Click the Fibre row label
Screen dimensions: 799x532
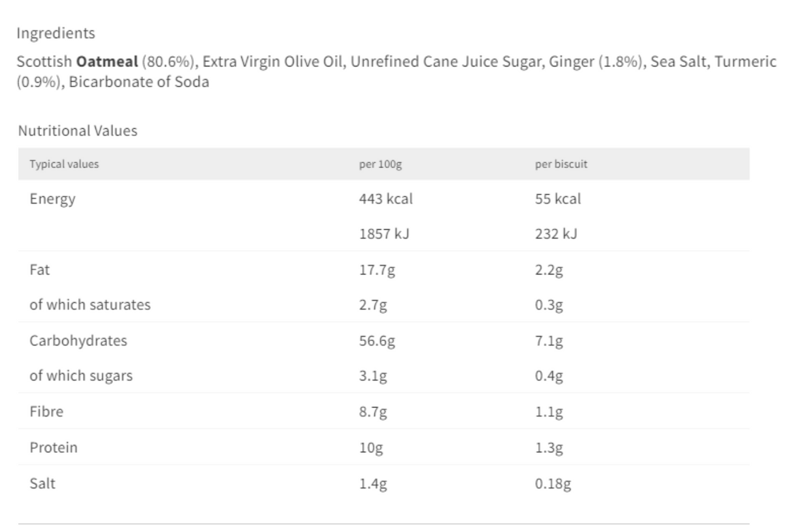tap(47, 412)
